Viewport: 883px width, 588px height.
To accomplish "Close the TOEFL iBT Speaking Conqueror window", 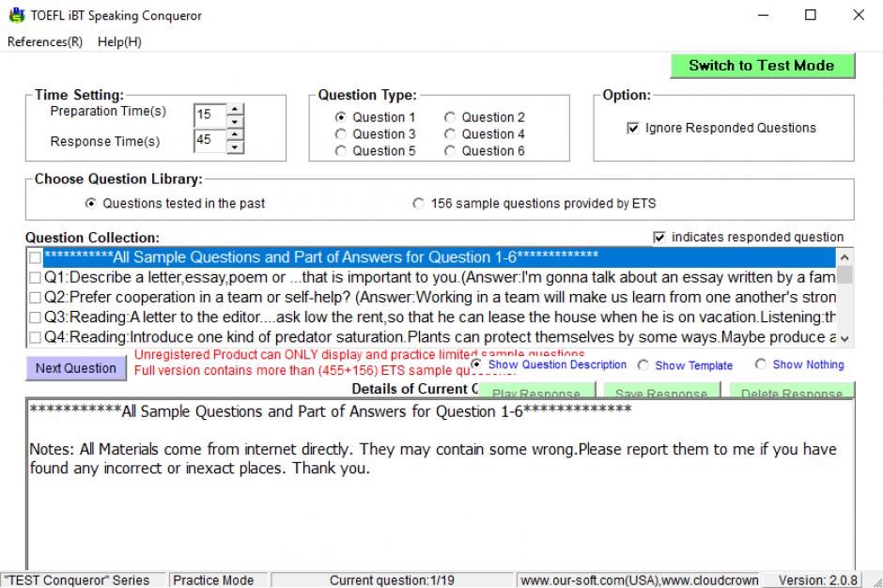I will coord(859,15).
